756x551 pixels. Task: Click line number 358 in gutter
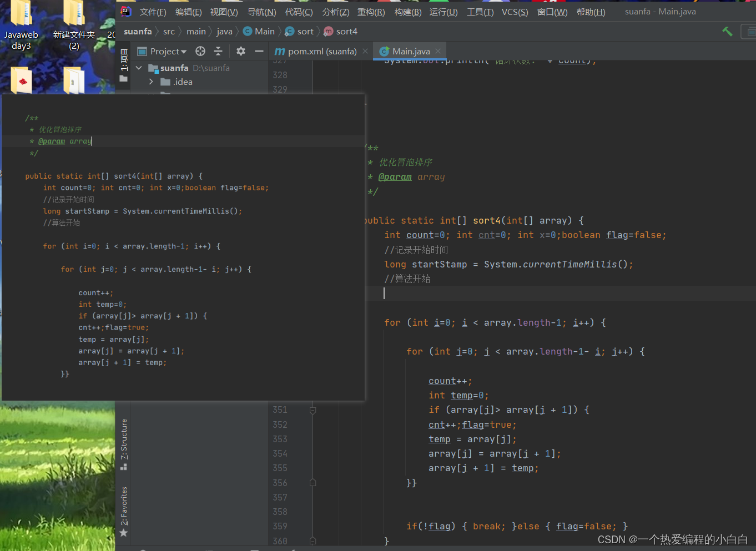[x=280, y=512]
